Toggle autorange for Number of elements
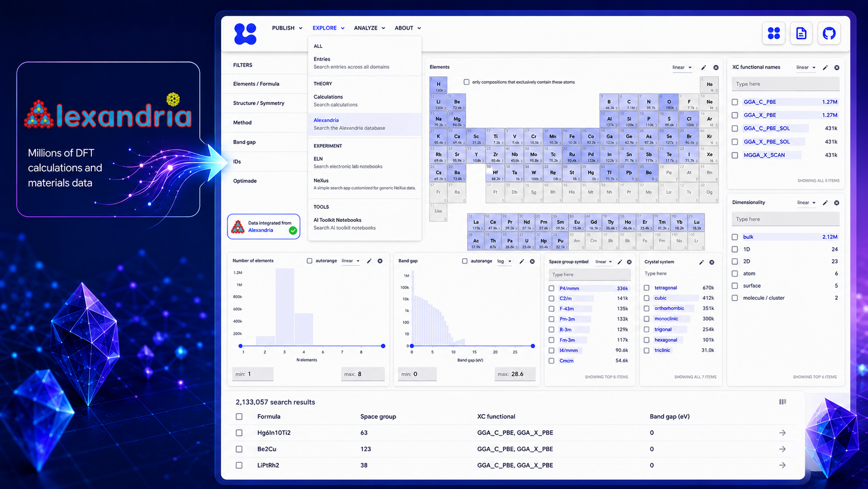The height and width of the screenshot is (489, 868). click(x=309, y=261)
